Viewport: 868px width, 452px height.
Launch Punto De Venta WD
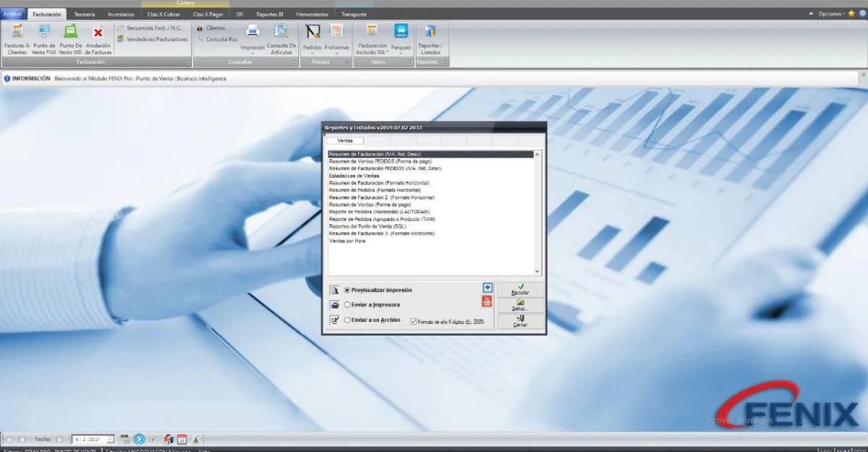[70, 39]
